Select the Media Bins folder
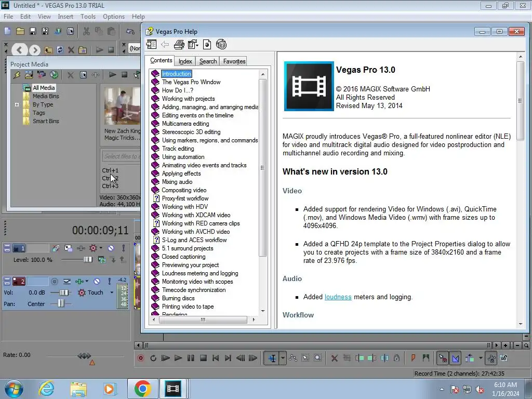The width and height of the screenshot is (532, 399). 46,96
